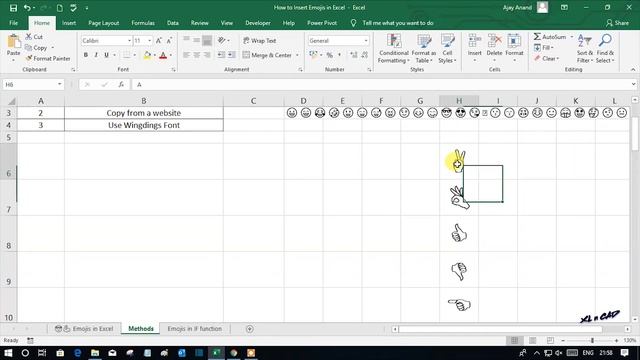Select column H header

(459, 101)
